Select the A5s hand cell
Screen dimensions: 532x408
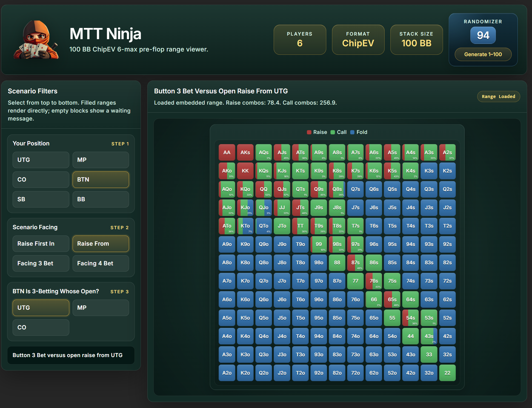(x=392, y=153)
